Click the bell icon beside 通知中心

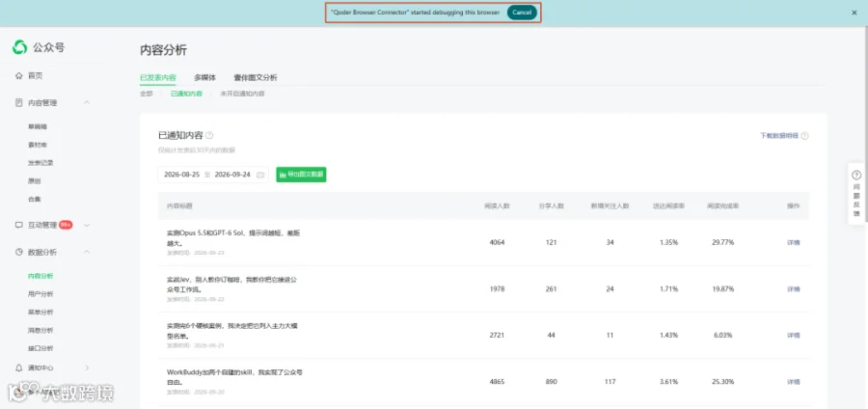(19, 368)
